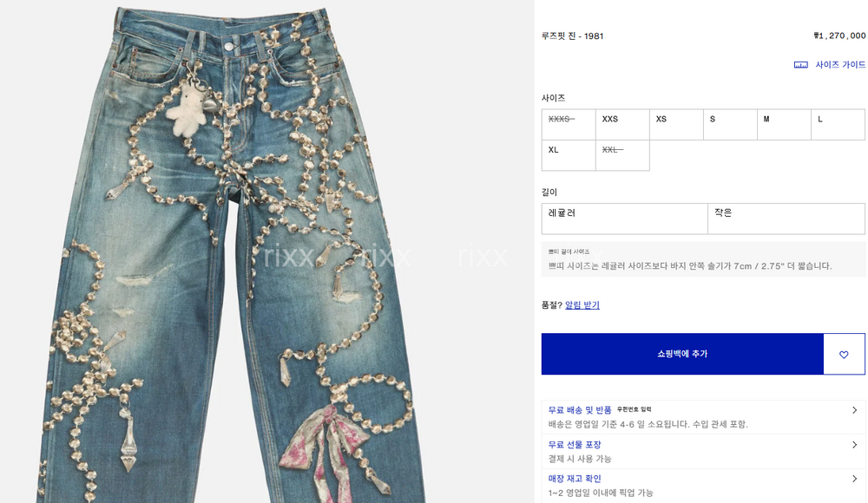Select size XXS
Image resolution: width=868 pixels, height=503 pixels.
point(622,125)
